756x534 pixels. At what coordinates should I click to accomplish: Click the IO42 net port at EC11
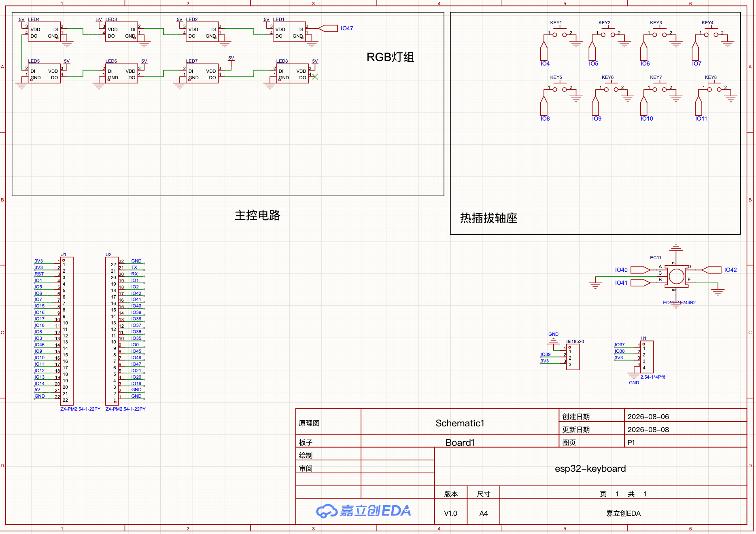[711, 270]
